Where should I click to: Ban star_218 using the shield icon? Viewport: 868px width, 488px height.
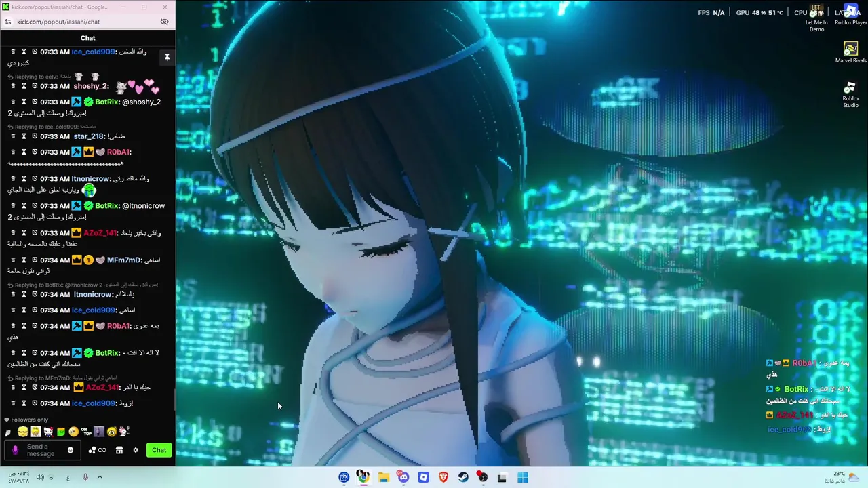(x=35, y=136)
